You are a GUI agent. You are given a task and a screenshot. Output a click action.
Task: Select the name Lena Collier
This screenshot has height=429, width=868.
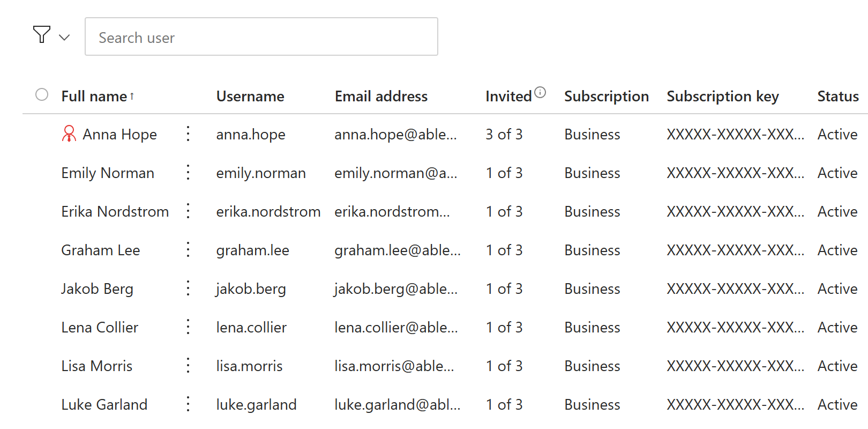point(100,328)
